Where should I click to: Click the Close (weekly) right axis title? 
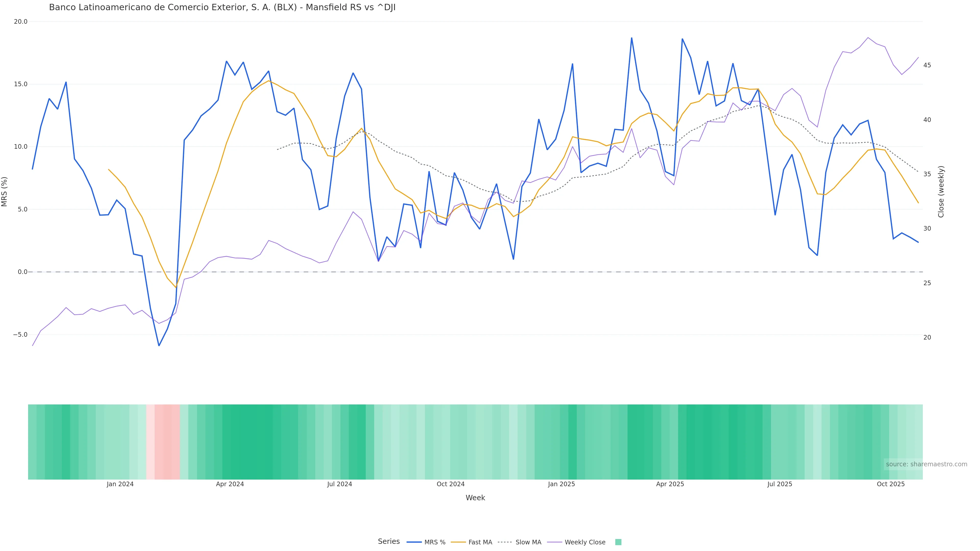coord(941,191)
